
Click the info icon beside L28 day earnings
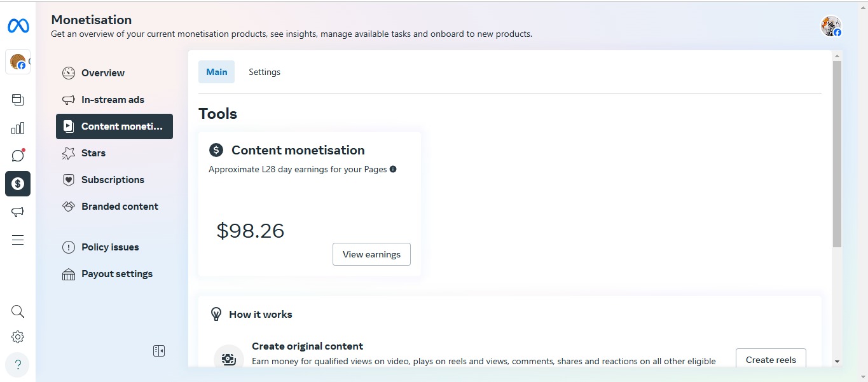coord(392,169)
